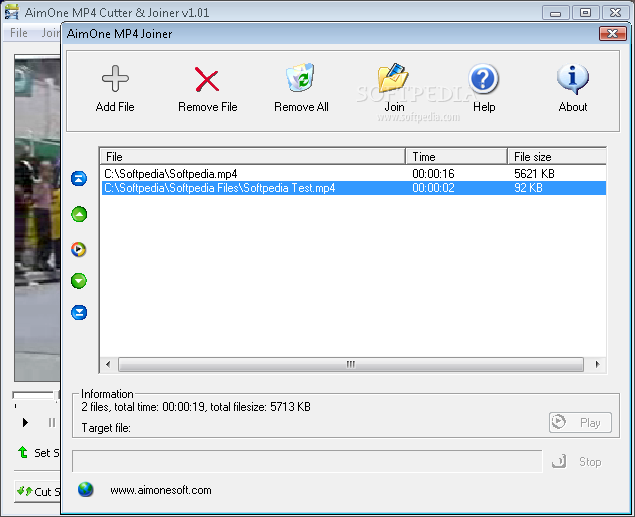Click the 5621 KB file size cell
The image size is (635, 517).
click(534, 174)
